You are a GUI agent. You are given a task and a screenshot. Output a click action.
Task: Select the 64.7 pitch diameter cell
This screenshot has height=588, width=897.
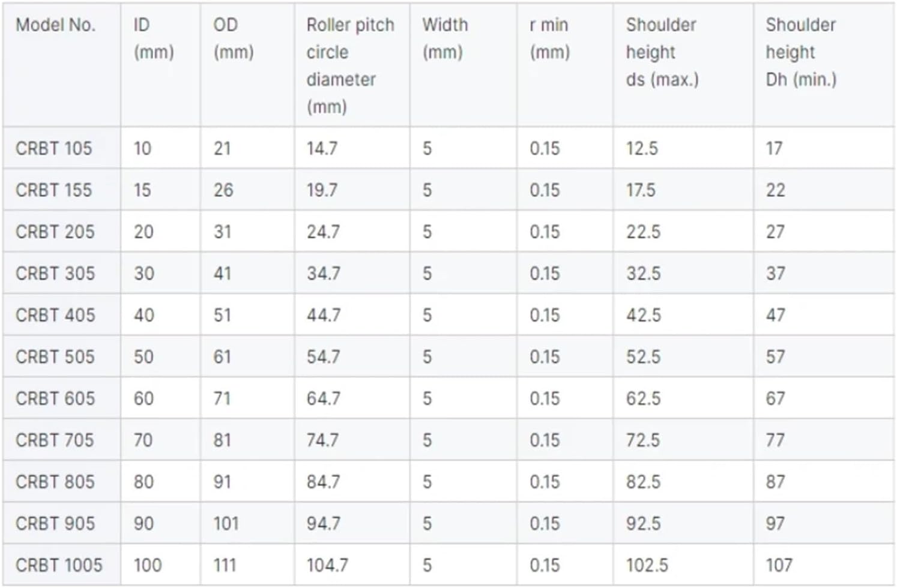[324, 398]
